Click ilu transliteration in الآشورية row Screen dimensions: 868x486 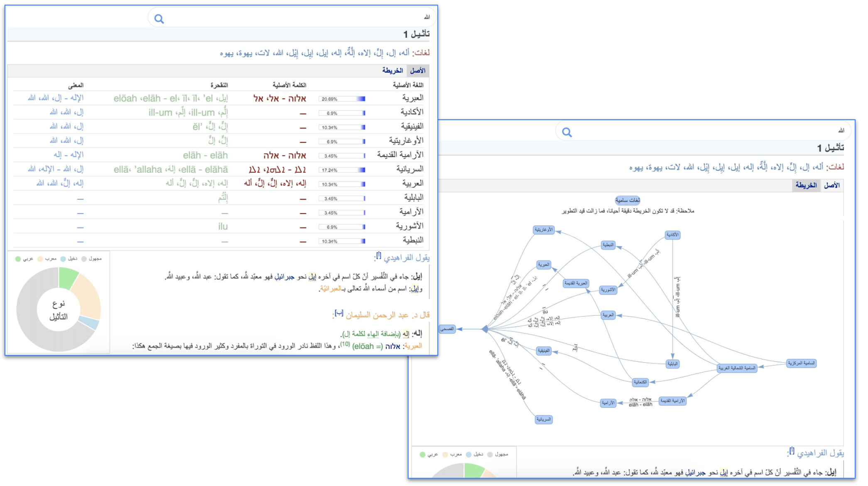point(223,226)
